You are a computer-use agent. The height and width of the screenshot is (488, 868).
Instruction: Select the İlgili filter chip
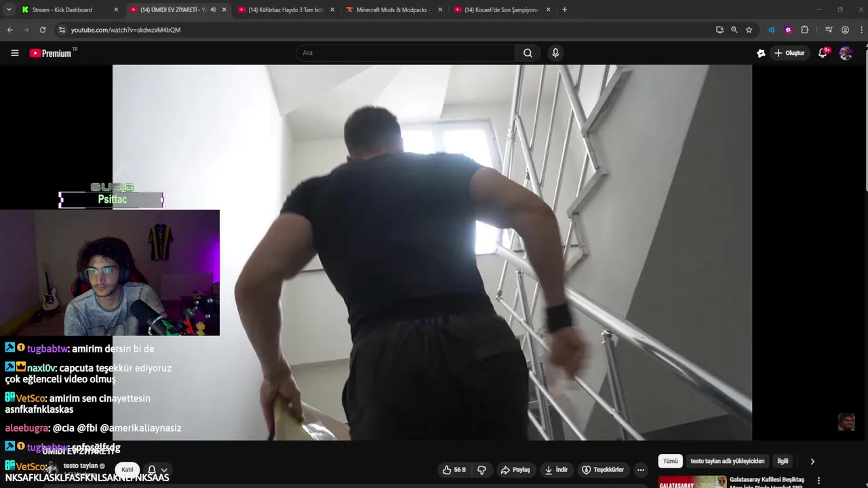(x=783, y=461)
